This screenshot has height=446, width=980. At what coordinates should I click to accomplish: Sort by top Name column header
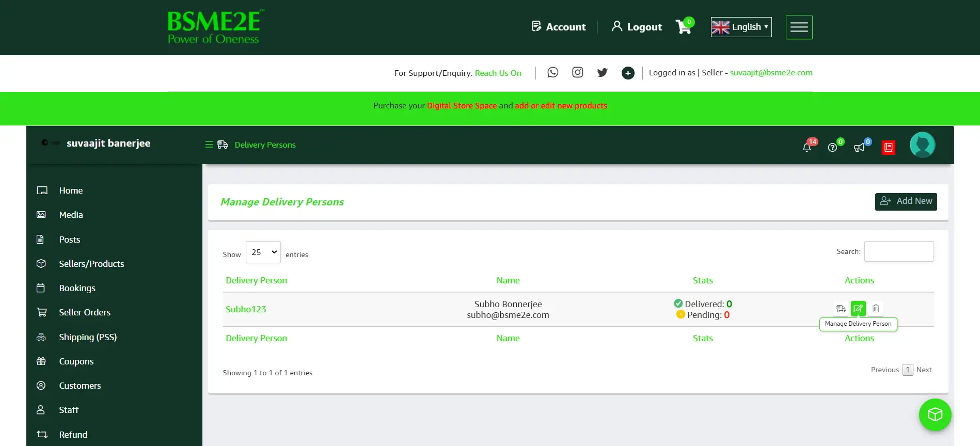click(508, 280)
